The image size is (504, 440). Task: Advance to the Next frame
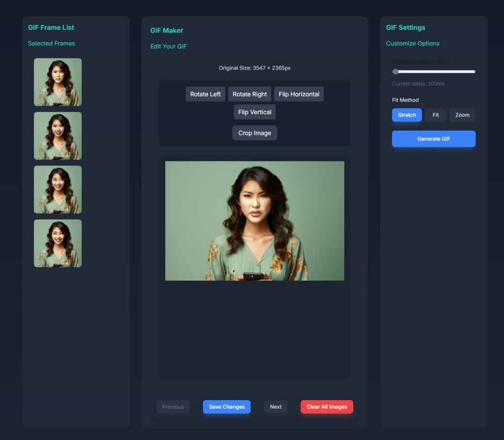(276, 407)
